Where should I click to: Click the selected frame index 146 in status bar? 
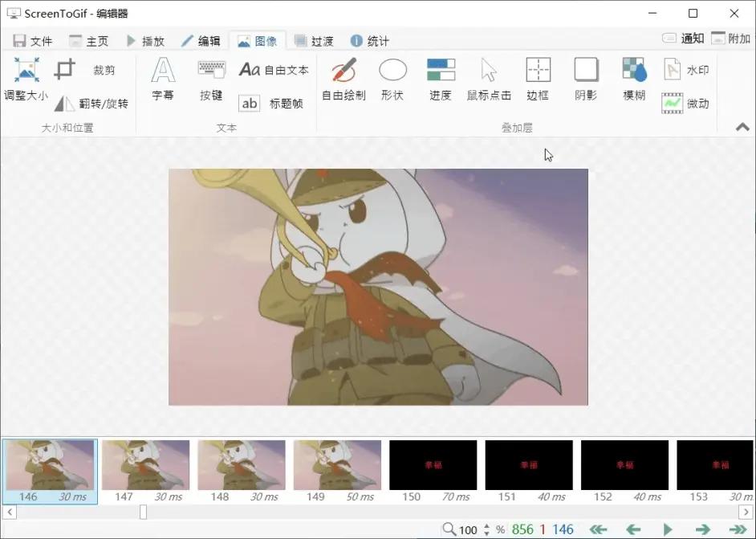pos(563,529)
